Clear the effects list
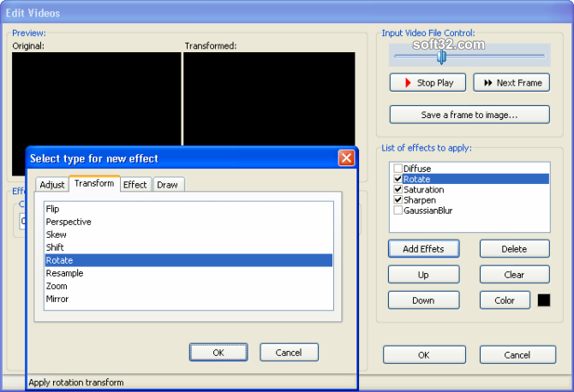The height and width of the screenshot is (392, 574). point(514,275)
